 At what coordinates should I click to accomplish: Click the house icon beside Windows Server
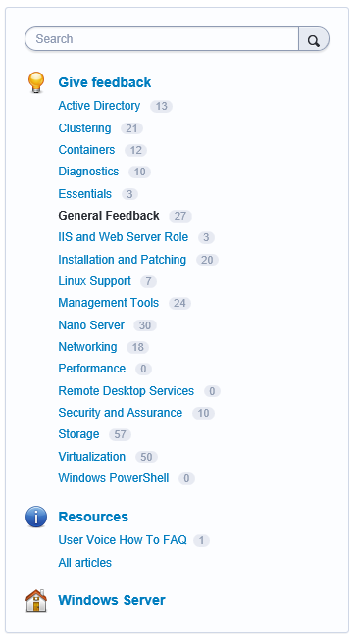pyautogui.click(x=36, y=601)
